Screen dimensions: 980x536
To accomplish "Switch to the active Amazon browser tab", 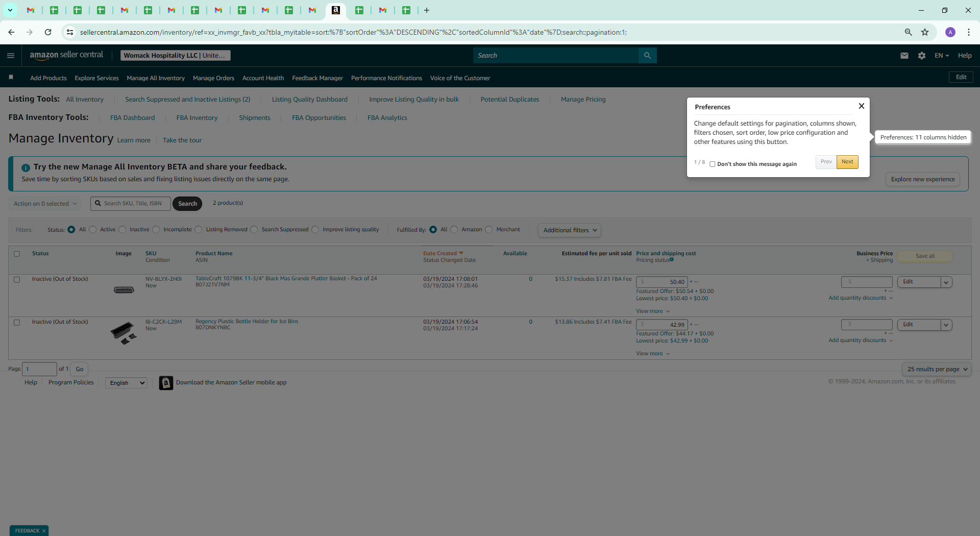I will [x=336, y=11].
